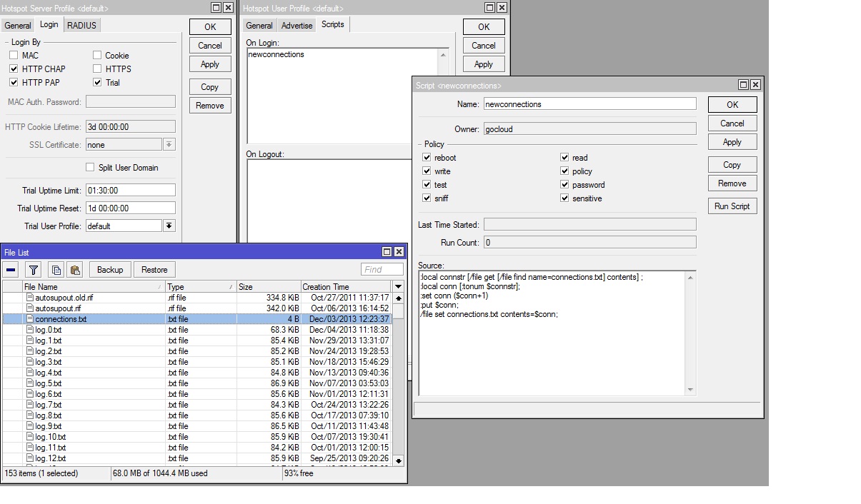Open the File List column selector dropdown
861x504 pixels.
pos(399,286)
